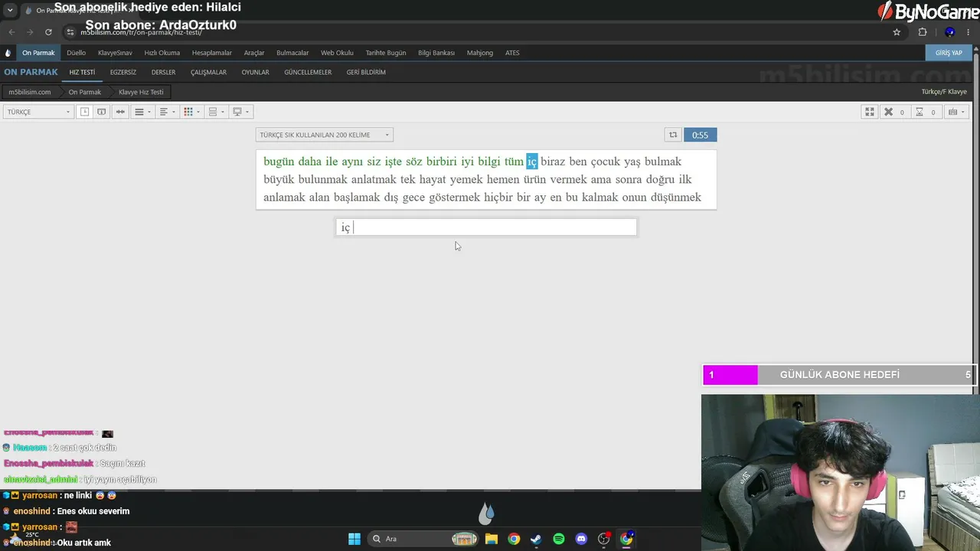The image size is (980, 551).
Task: Open the first Google Chrome taskbar icon
Action: [514, 539]
